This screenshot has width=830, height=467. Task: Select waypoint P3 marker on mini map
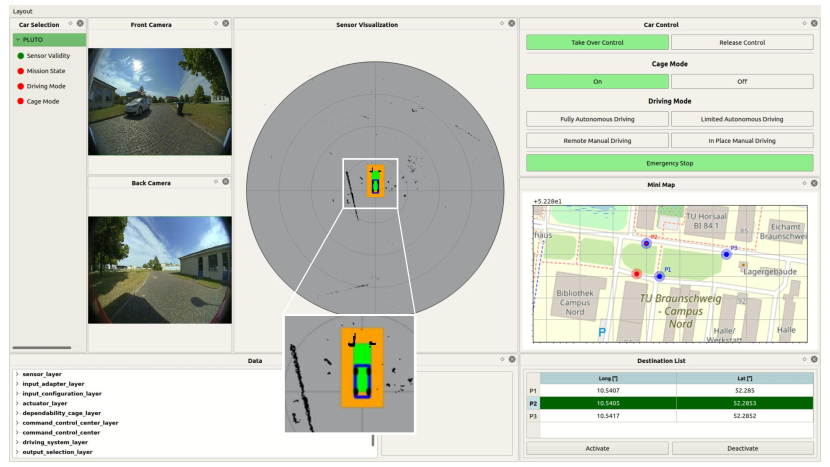726,255
